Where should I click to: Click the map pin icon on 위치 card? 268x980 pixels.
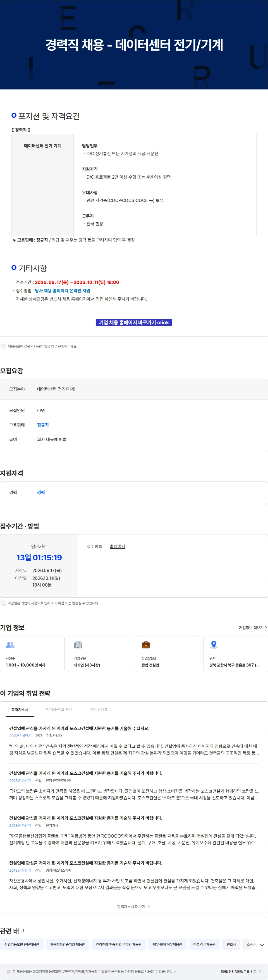tap(214, 645)
